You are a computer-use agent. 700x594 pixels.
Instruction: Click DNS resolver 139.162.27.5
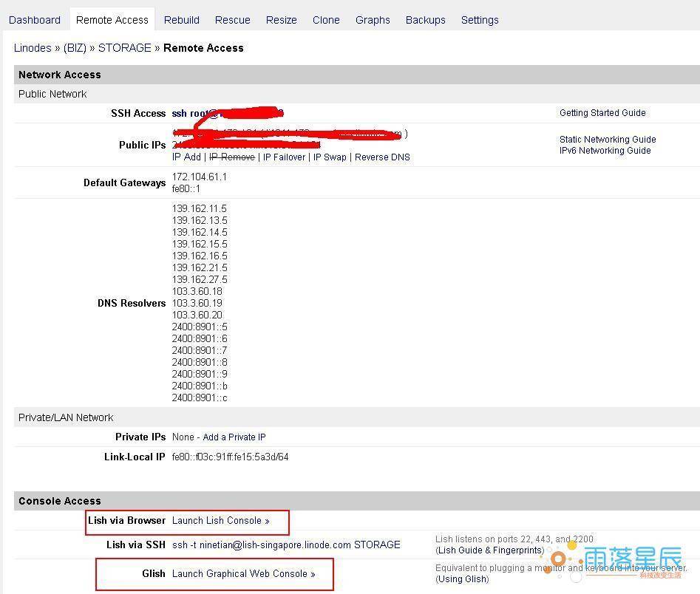(x=200, y=279)
